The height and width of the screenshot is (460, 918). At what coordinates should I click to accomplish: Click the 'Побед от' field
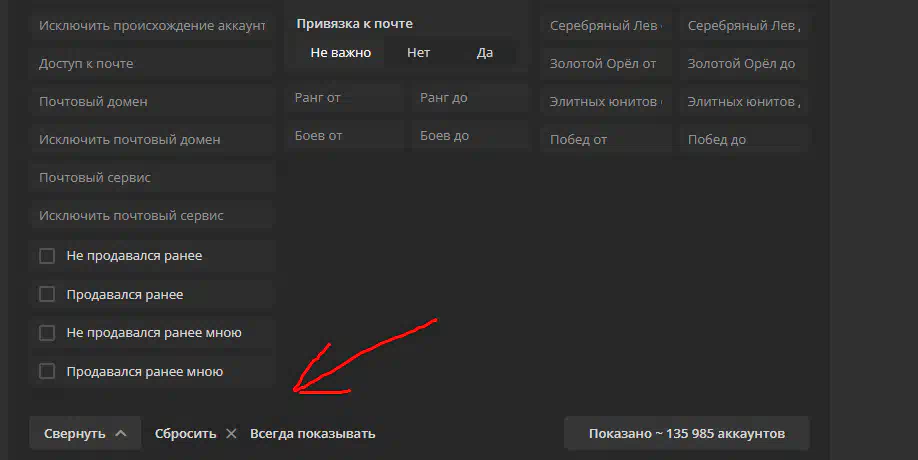point(604,140)
